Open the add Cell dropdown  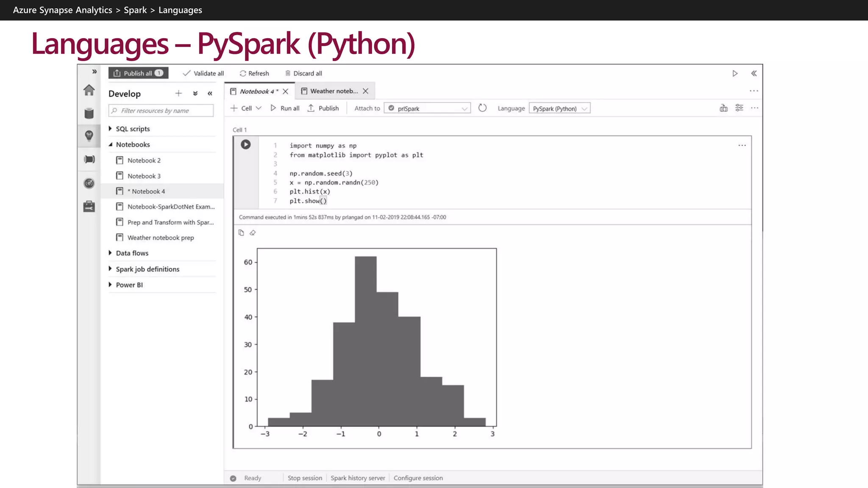click(246, 108)
